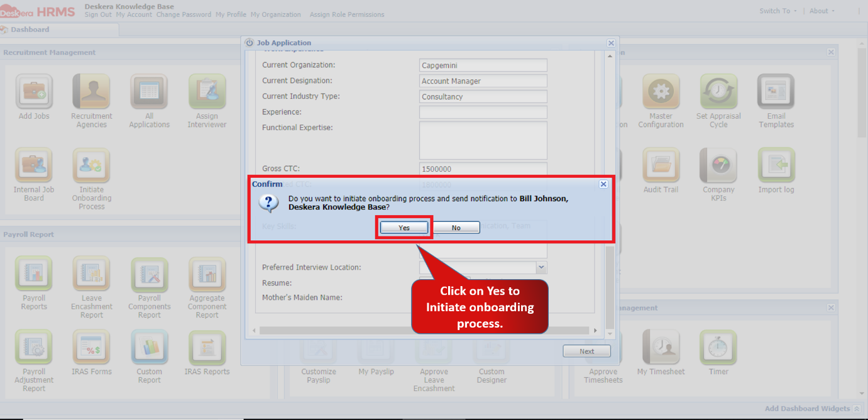Viewport: 868px width, 420px height.
Task: Click the Job Application horizontal scrollbar
Action: pos(425,330)
